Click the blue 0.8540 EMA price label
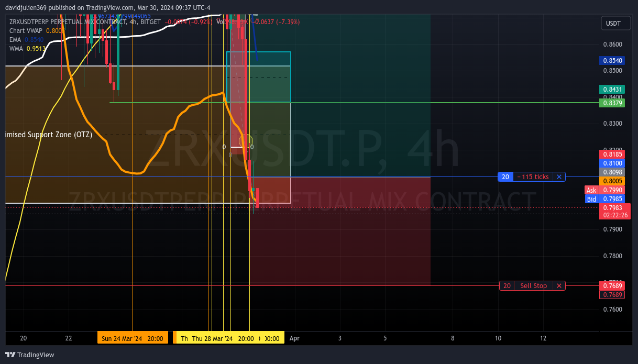638x364 pixels. coord(612,61)
